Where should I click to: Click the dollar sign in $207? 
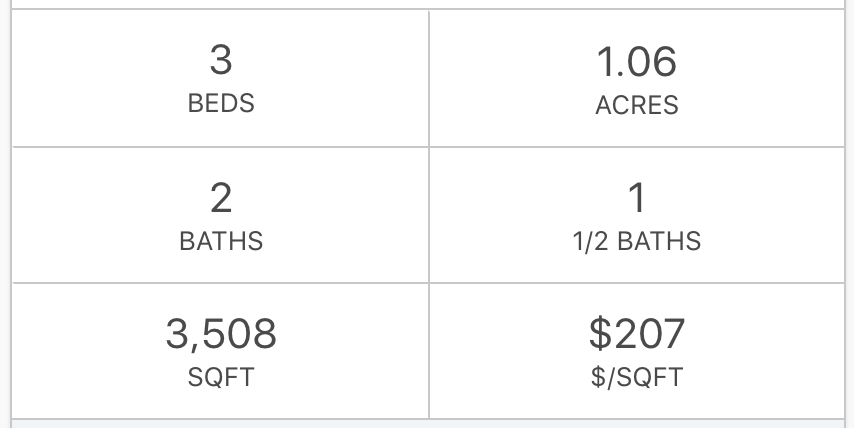click(x=601, y=333)
